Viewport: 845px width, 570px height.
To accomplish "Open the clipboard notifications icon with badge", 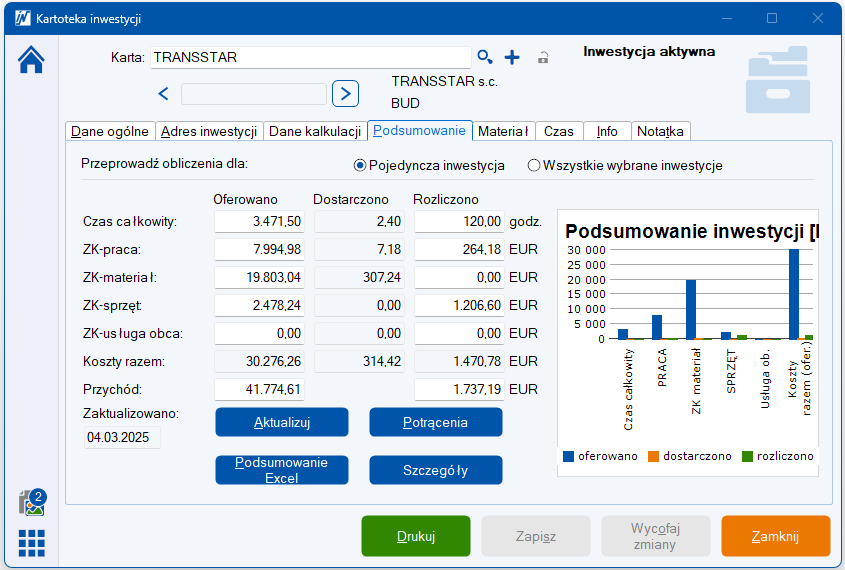I will pyautogui.click(x=32, y=502).
